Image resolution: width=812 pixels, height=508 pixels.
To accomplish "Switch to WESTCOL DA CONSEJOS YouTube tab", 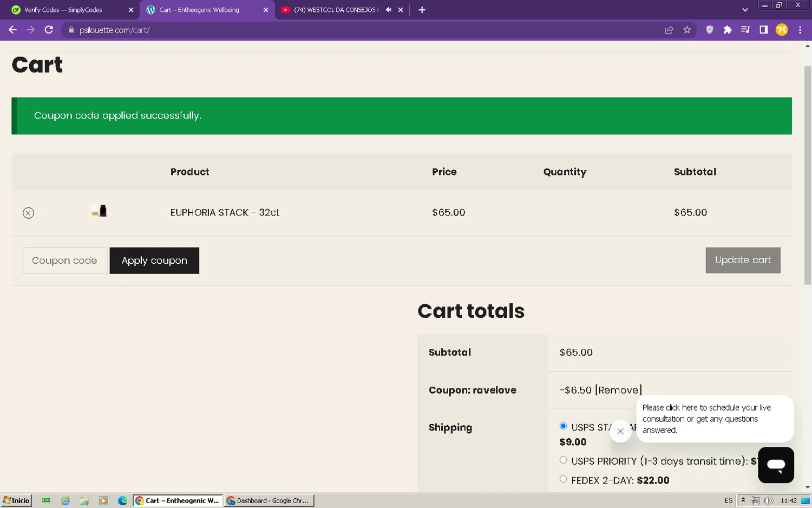I will tap(337, 10).
